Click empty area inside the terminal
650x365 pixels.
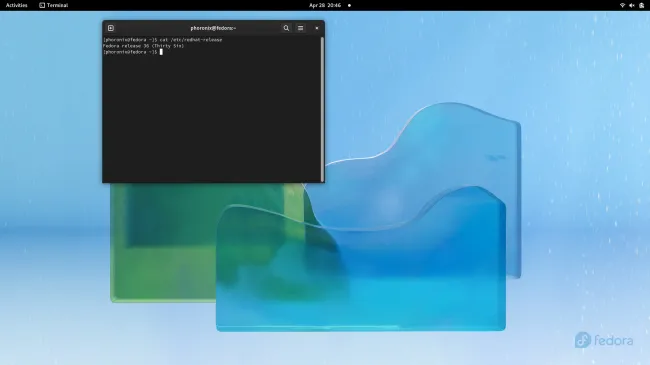pyautogui.click(x=211, y=120)
